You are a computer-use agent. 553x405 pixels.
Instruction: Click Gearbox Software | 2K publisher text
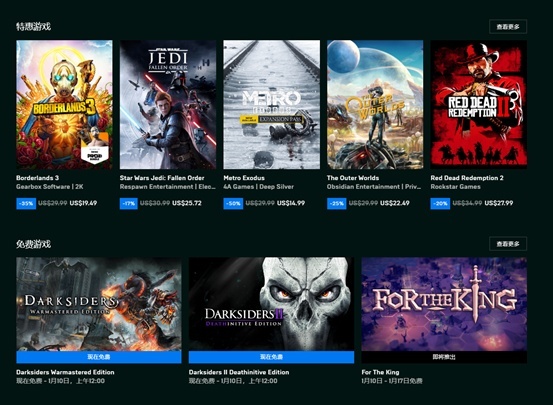tap(50, 187)
